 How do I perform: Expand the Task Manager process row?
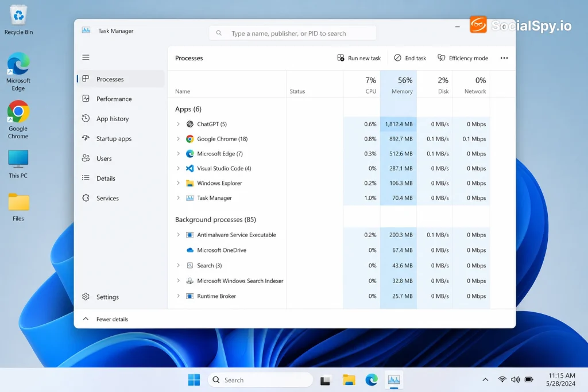[x=178, y=198]
